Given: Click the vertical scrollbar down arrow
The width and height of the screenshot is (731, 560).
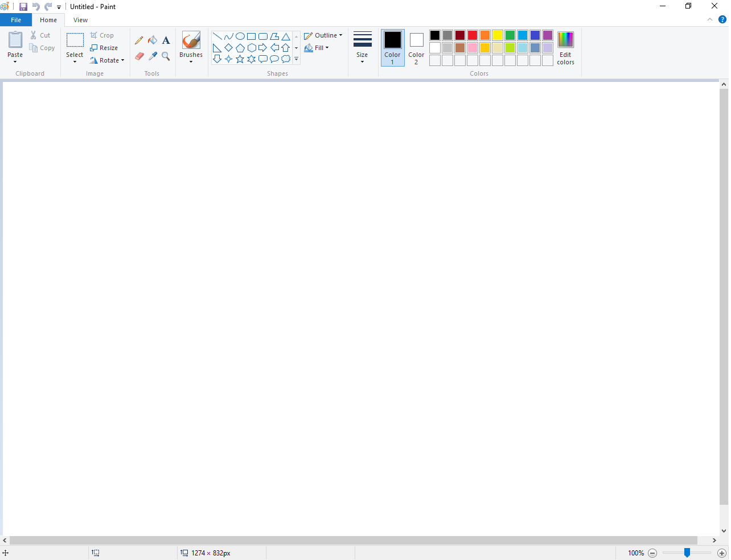Looking at the screenshot, I should [724, 531].
